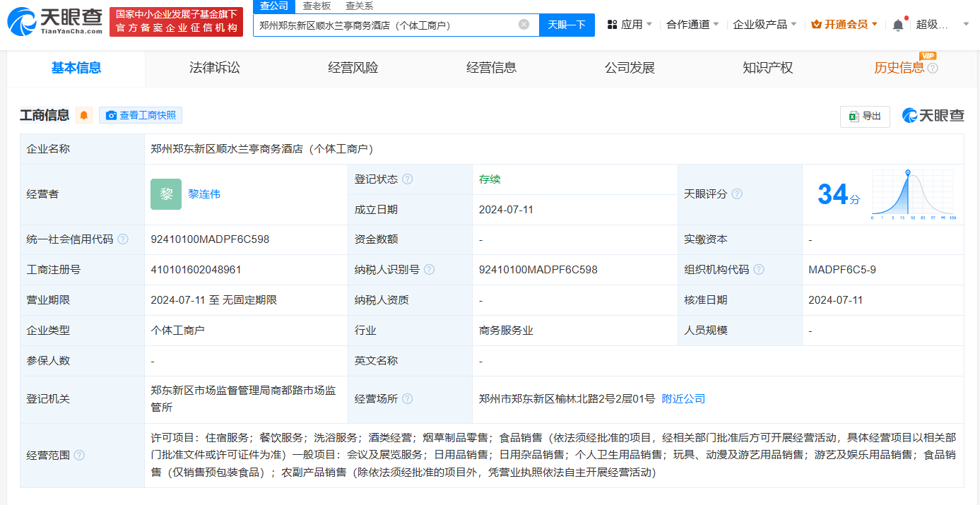This screenshot has height=505, width=980.
Task: Click help icon beside 历史信息 tab
Action: 933,69
